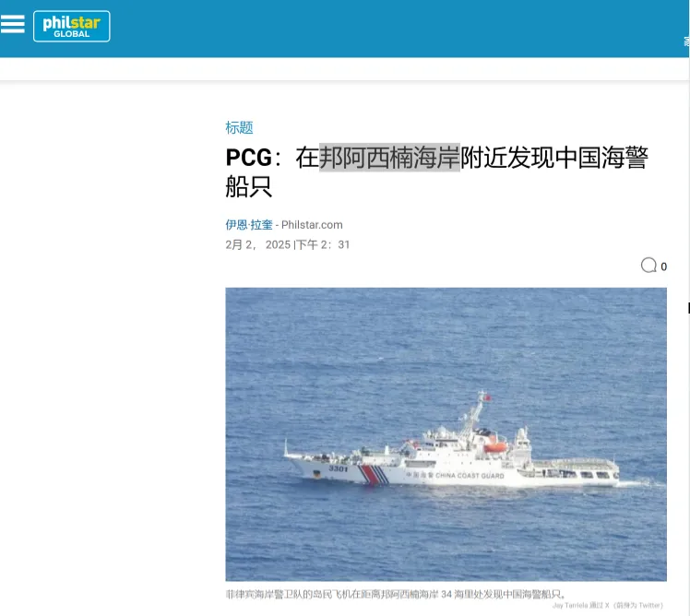690x616 pixels.
Task: Click the Chinese photo caption below image
Action: (x=395, y=595)
